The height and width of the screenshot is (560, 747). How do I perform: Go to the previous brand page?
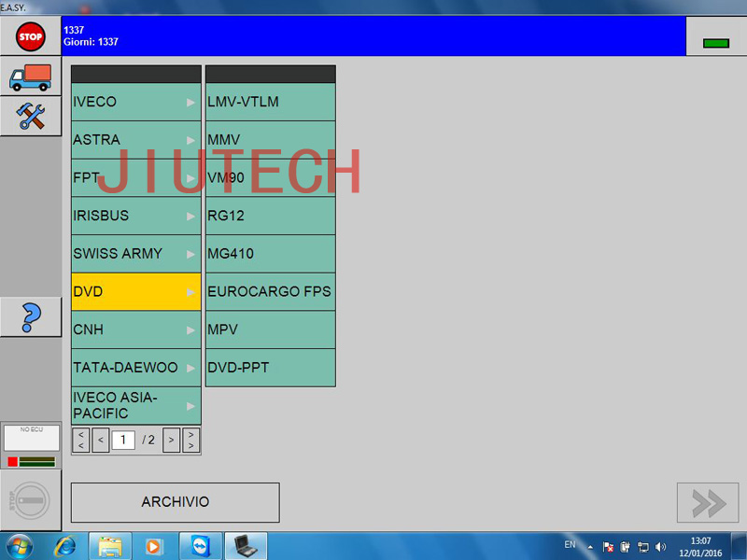click(101, 440)
